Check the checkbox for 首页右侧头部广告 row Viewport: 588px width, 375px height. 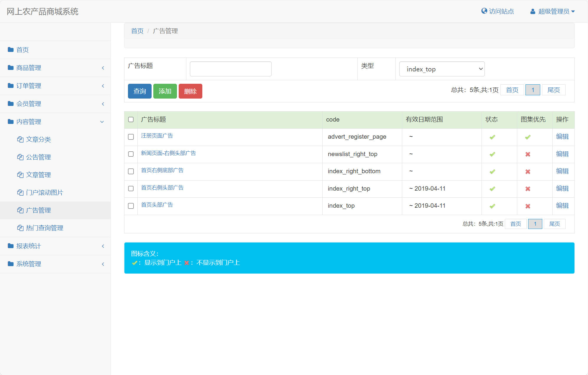(x=131, y=189)
